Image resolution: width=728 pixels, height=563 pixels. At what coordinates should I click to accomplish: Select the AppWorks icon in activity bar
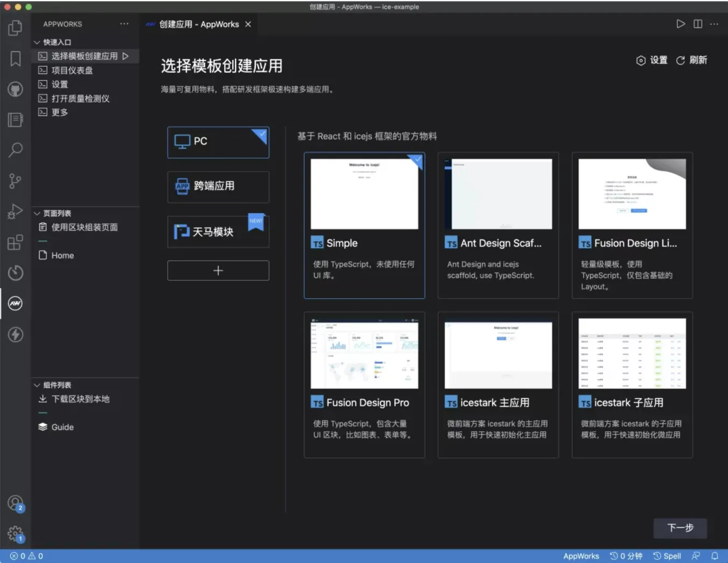(16, 304)
